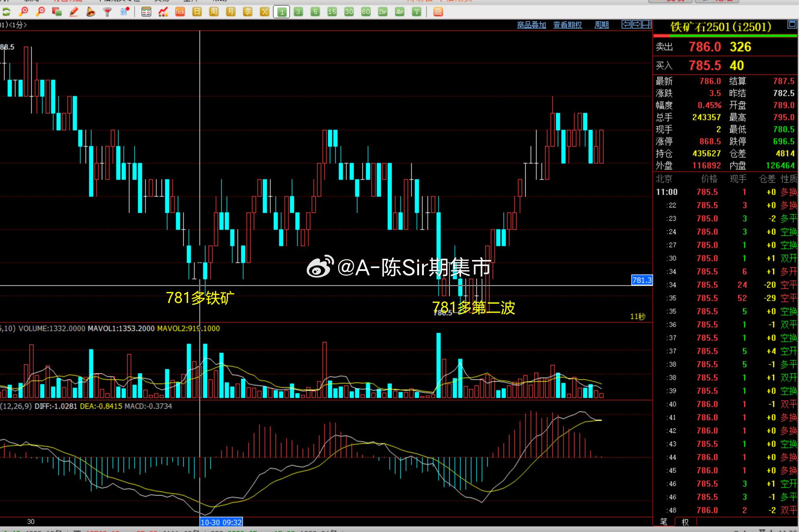
Task: Switch to the 权 tab below trades
Action: (685, 522)
